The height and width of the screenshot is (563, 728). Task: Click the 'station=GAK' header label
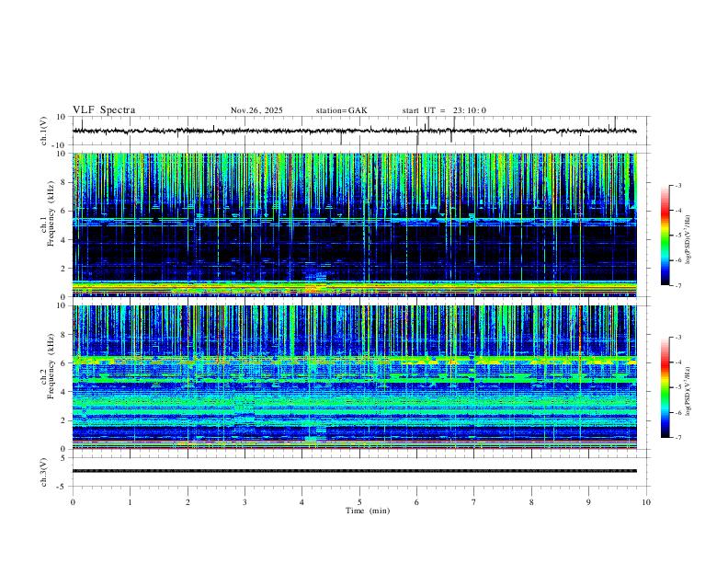[341, 110]
